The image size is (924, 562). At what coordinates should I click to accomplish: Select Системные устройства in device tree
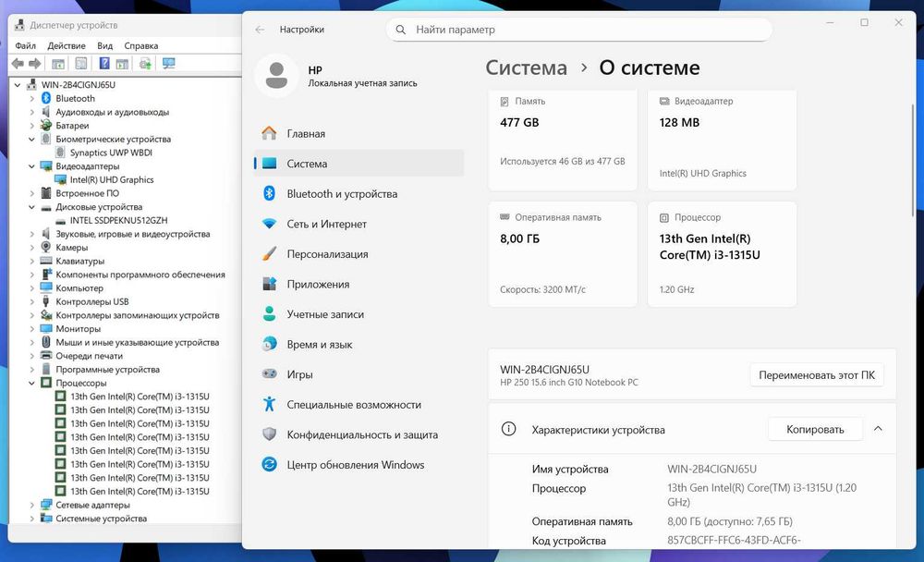pyautogui.click(x=102, y=519)
